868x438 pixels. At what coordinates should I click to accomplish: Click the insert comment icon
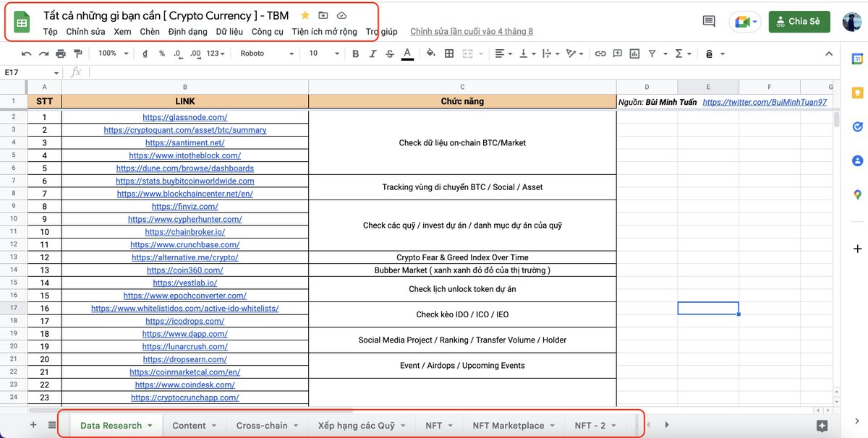point(618,53)
